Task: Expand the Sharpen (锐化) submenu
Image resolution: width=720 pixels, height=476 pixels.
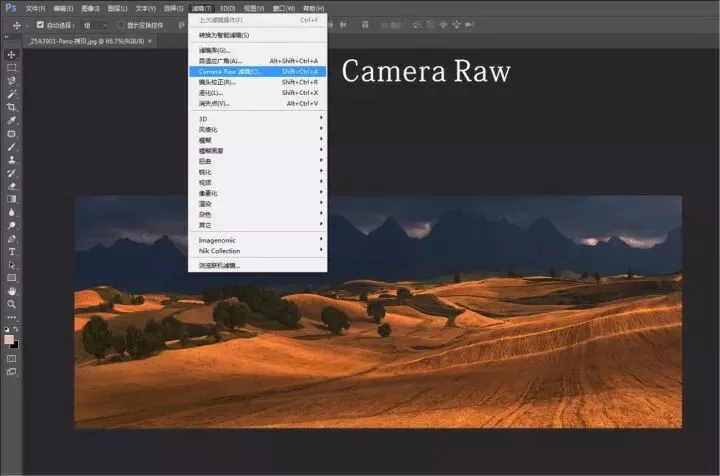Action: click(258, 172)
